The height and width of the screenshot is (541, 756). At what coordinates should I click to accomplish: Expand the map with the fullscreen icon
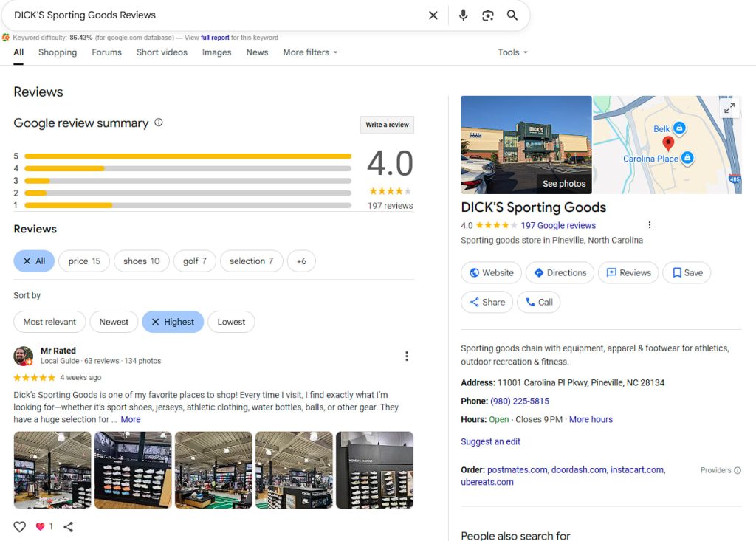click(729, 108)
